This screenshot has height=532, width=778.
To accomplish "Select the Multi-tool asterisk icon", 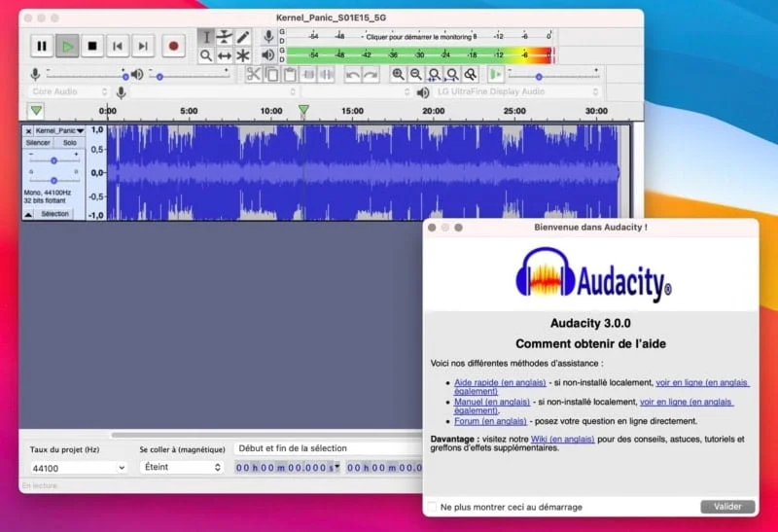I will [x=242, y=55].
